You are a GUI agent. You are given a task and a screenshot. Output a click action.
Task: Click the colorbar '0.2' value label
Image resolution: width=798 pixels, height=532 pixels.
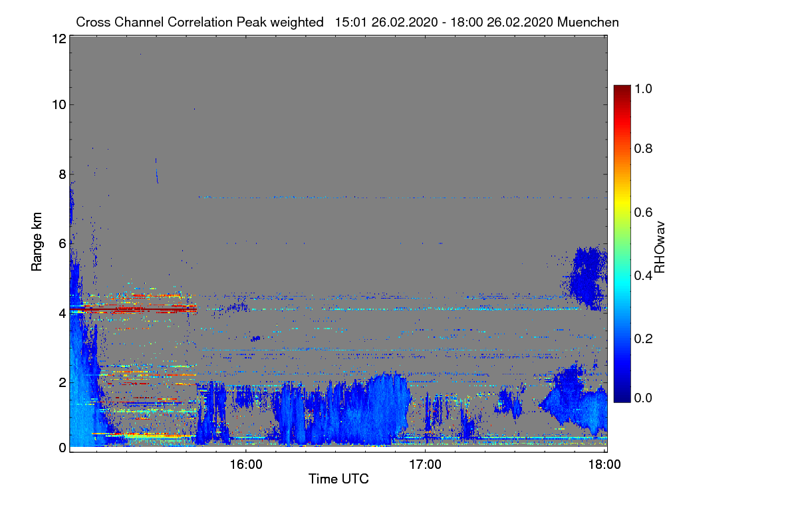click(x=644, y=338)
